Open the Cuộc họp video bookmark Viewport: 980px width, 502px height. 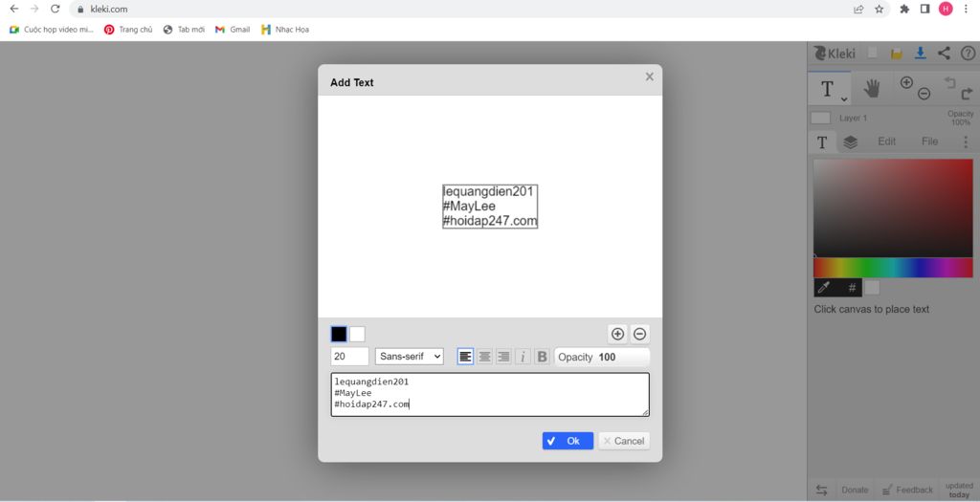pyautogui.click(x=52, y=30)
